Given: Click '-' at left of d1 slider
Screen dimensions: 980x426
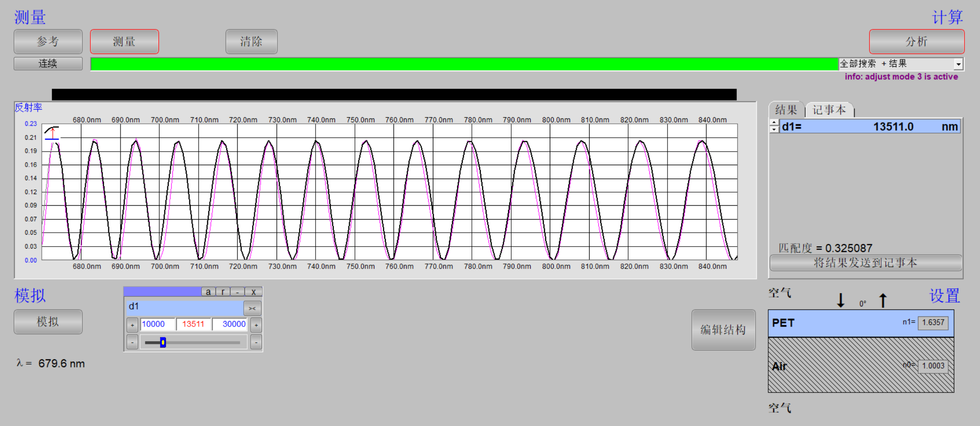Looking at the screenshot, I should click(x=132, y=342).
